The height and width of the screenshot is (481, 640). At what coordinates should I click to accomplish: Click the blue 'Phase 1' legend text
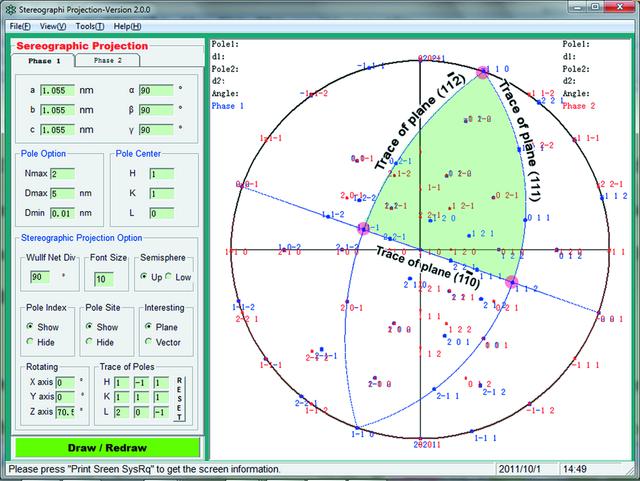[227, 106]
